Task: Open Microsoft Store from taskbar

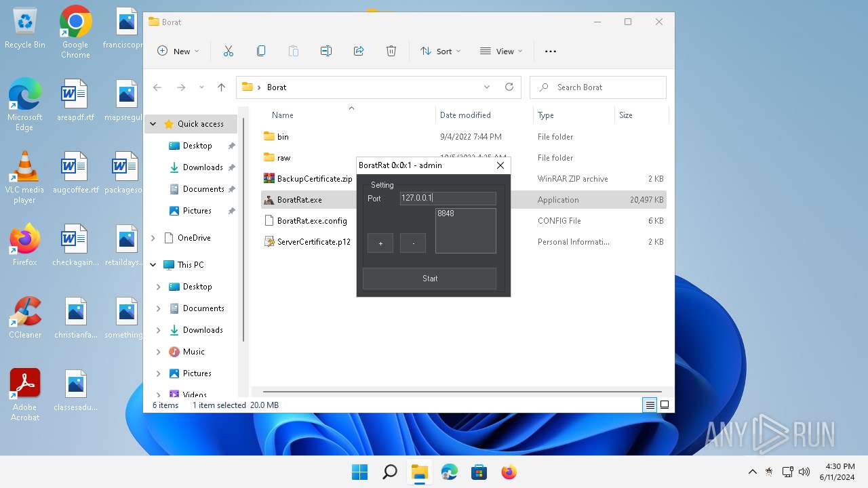Action: coord(479,472)
